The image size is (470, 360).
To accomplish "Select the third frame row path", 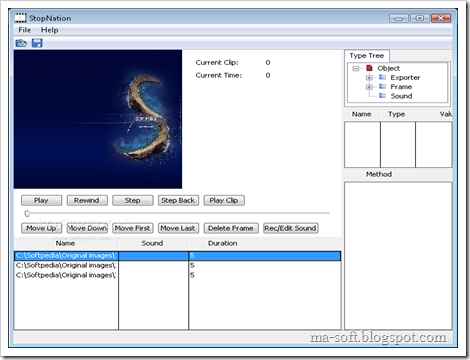I will pyautogui.click(x=66, y=275).
